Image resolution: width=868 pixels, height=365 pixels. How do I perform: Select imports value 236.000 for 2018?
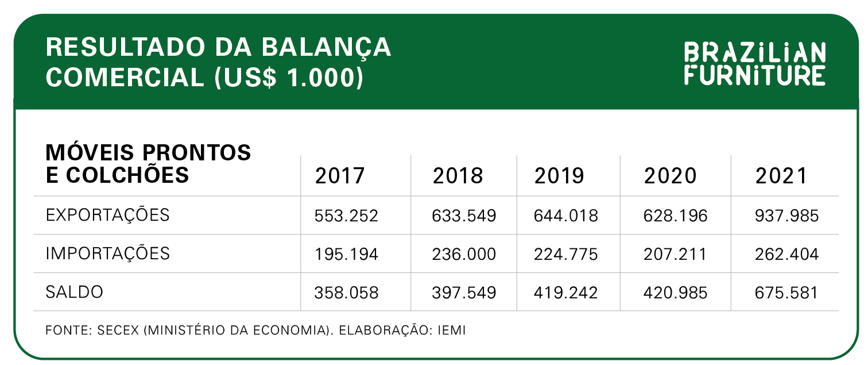click(x=464, y=254)
